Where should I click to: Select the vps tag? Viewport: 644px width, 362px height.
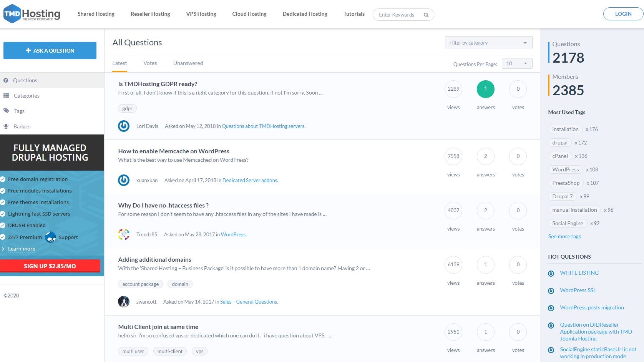pyautogui.click(x=199, y=351)
